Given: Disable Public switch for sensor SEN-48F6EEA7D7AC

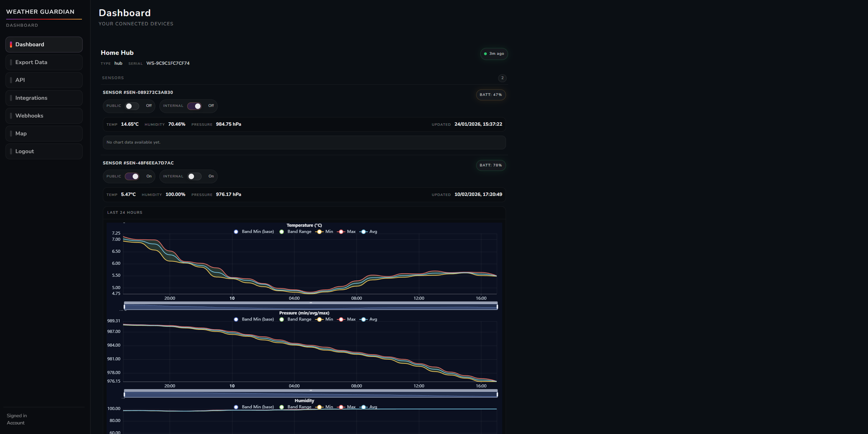Looking at the screenshot, I should click(132, 176).
